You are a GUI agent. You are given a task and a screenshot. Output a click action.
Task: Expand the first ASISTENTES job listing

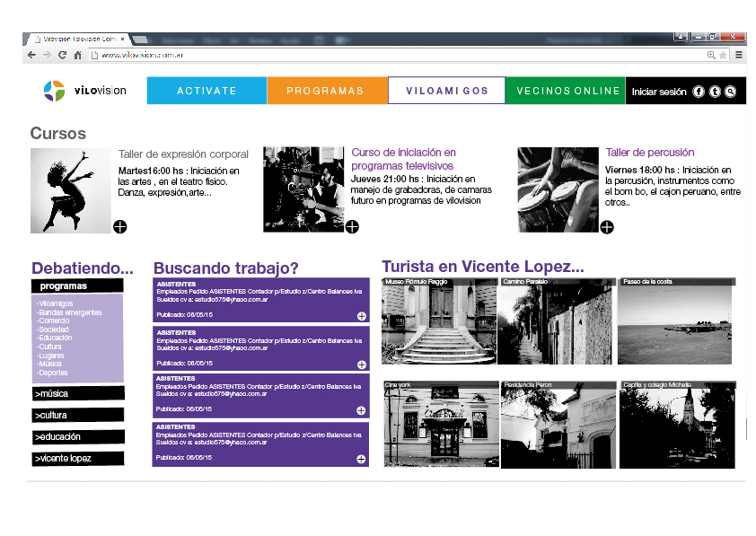click(x=362, y=316)
